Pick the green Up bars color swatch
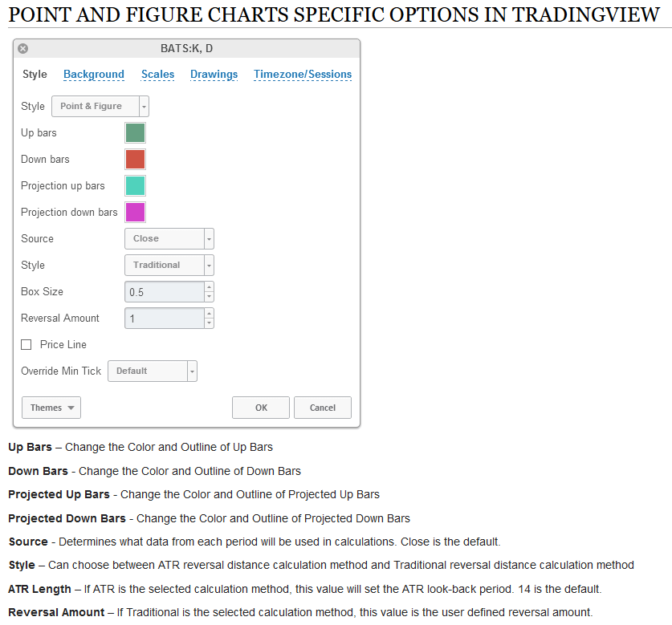Screen dimensions: 672x625 click(x=135, y=132)
